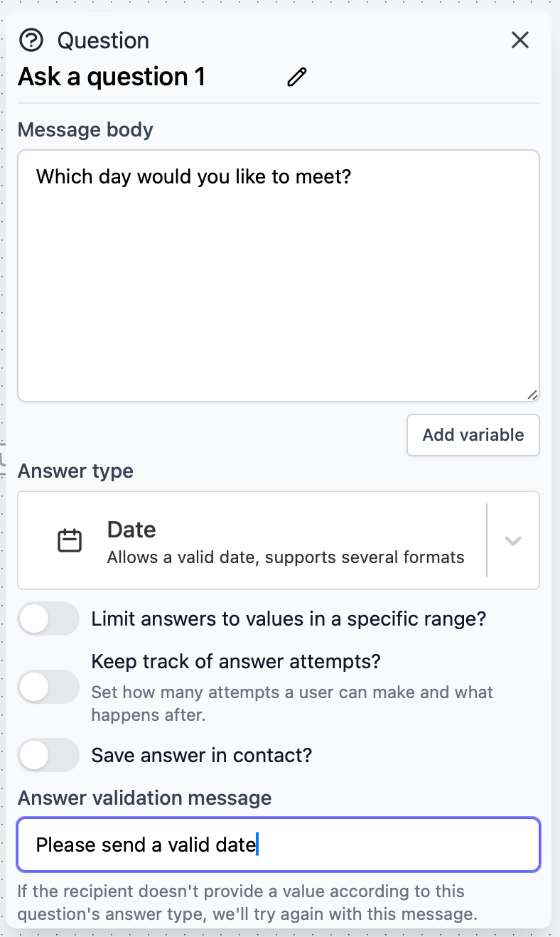Click the Answer type section label
The width and height of the screenshot is (560, 937).
click(75, 471)
